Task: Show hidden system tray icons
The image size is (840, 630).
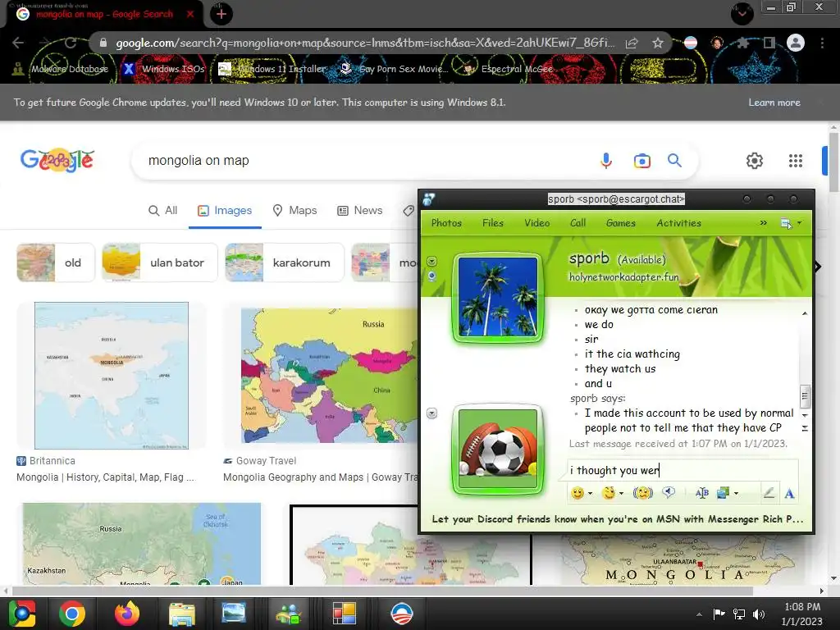Action: pos(699,614)
